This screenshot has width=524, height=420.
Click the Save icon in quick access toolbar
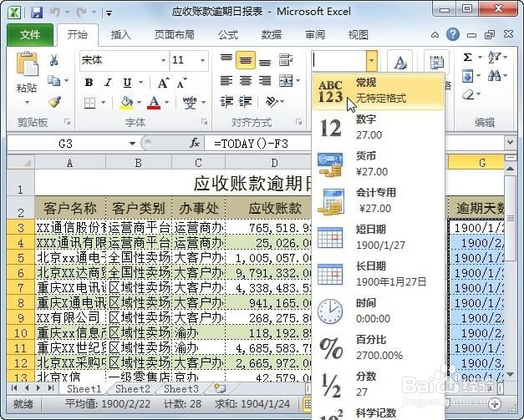(37, 13)
